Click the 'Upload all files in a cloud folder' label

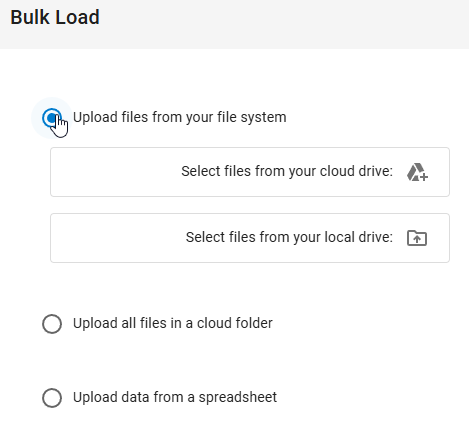(x=173, y=323)
